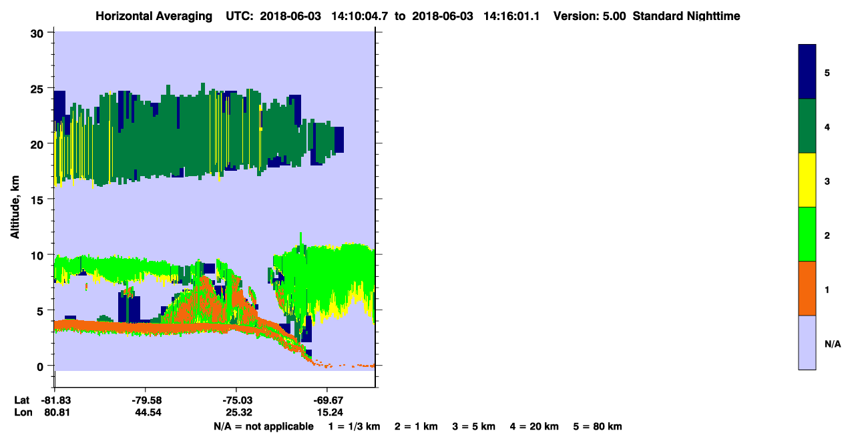Click the altitude tick label '15'

(x=39, y=199)
